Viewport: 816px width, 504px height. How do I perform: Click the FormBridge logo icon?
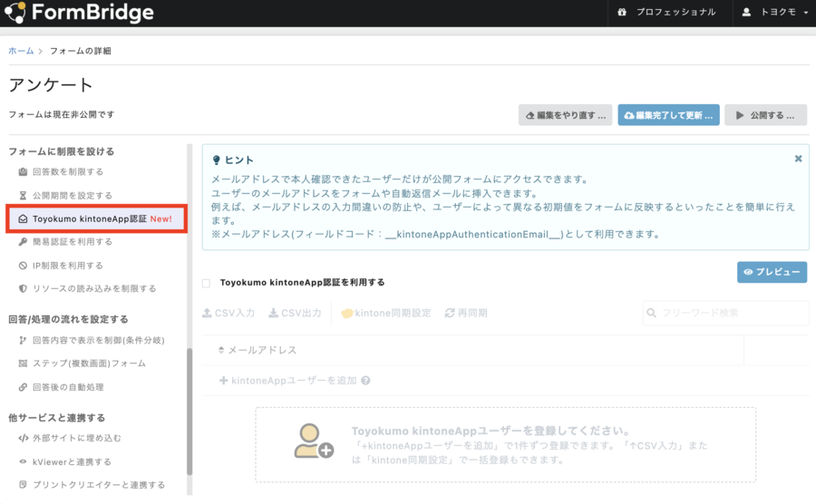click(15, 13)
